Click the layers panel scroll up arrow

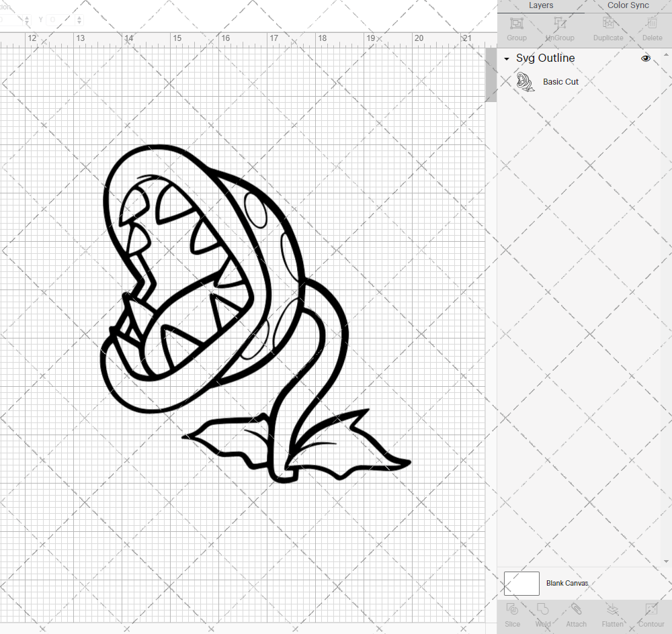(666, 55)
